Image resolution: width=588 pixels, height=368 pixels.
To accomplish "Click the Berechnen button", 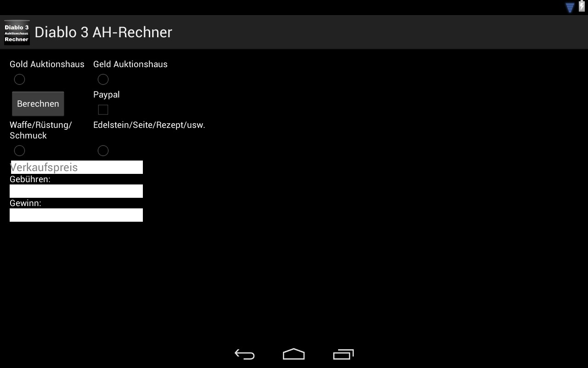I will (x=38, y=103).
